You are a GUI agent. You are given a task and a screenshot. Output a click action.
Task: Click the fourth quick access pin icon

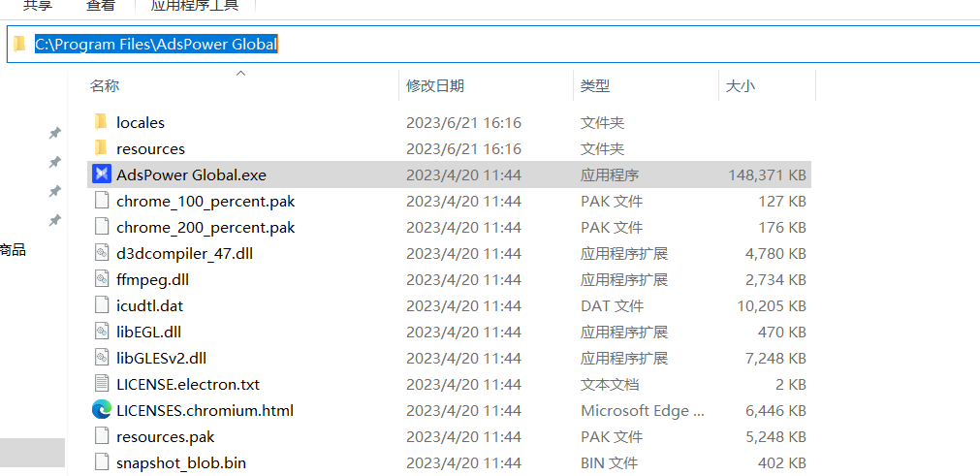click(x=55, y=220)
